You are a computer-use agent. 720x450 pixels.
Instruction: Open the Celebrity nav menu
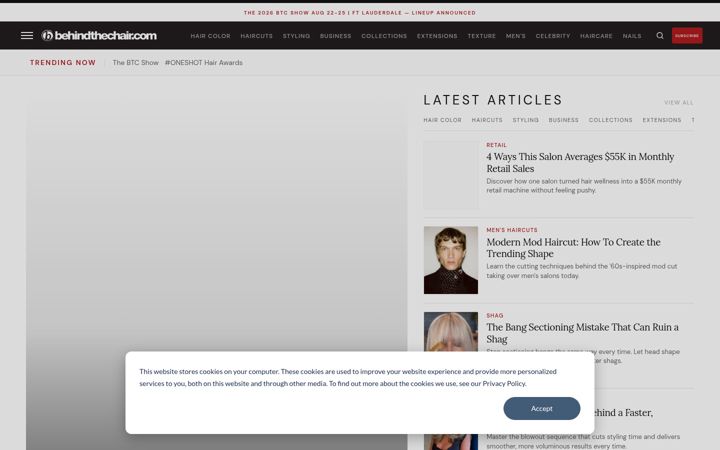pyautogui.click(x=552, y=36)
